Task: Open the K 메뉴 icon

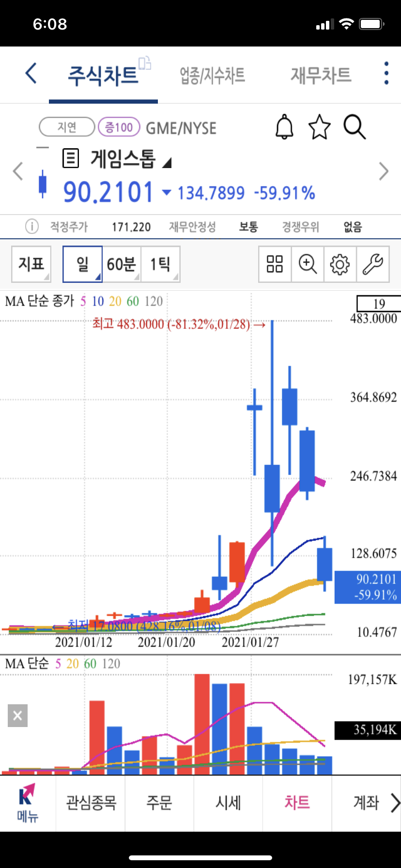Action: (x=28, y=803)
